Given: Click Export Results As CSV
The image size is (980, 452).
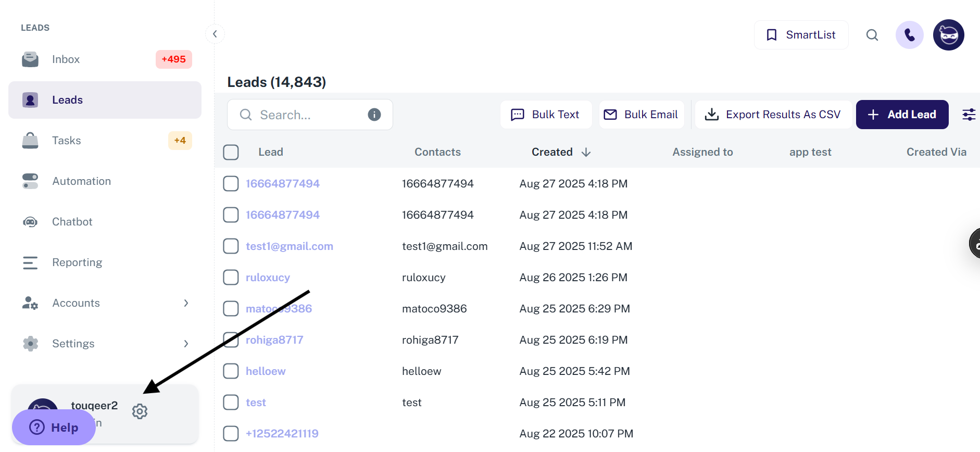Looking at the screenshot, I should (773, 115).
